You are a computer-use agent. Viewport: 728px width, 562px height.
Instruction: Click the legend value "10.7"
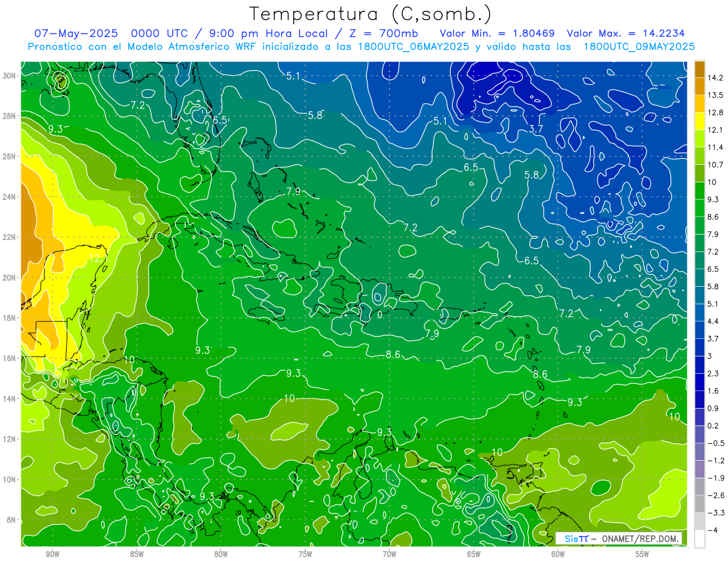[x=715, y=165]
